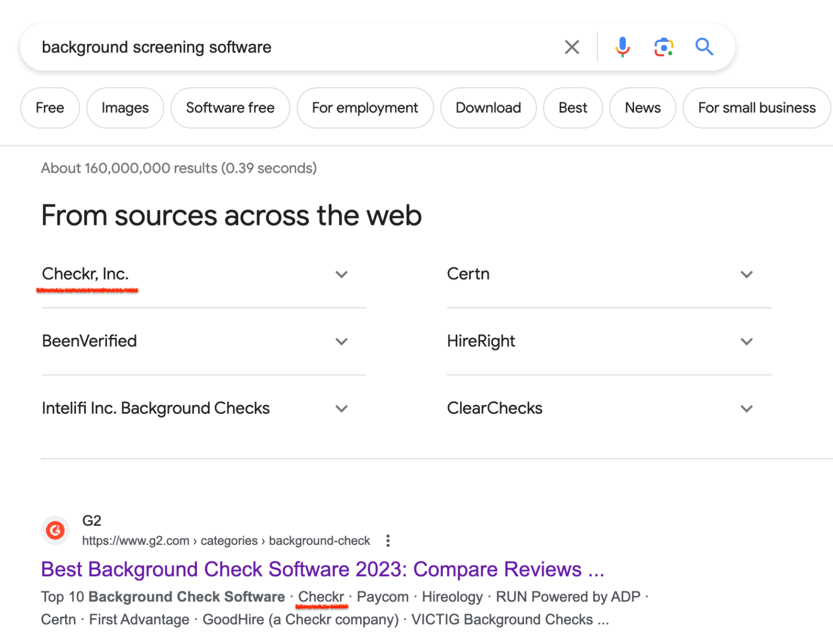
Task: Open Google Lens image search
Action: pyautogui.click(x=664, y=47)
